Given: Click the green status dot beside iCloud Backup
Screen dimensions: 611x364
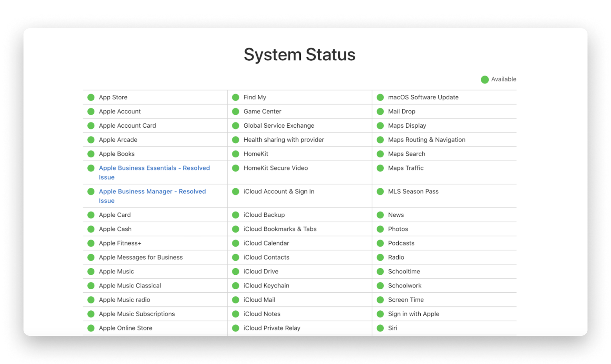Looking at the screenshot, I should click(x=235, y=215).
